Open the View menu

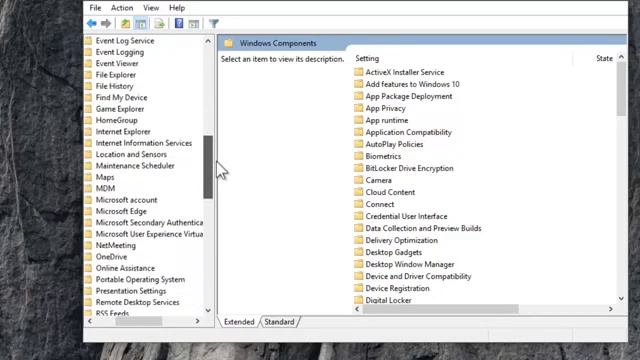click(x=151, y=8)
